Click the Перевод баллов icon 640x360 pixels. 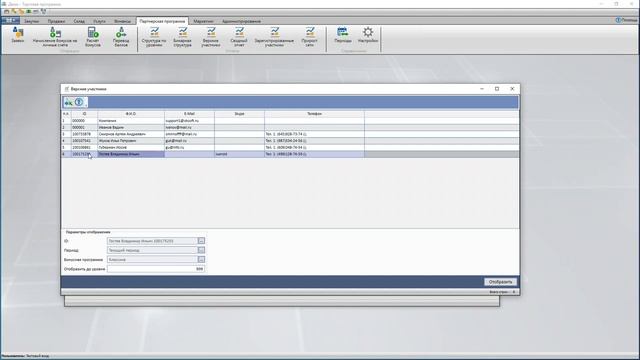coord(121,37)
